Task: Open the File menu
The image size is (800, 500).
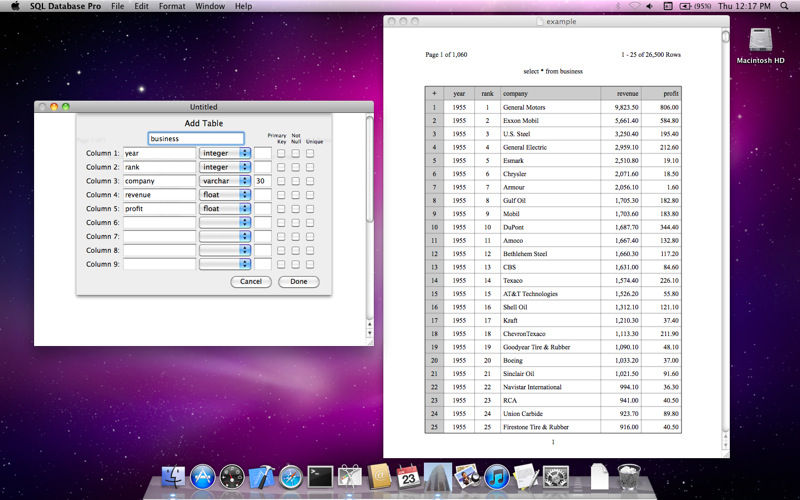Action: tap(117, 6)
